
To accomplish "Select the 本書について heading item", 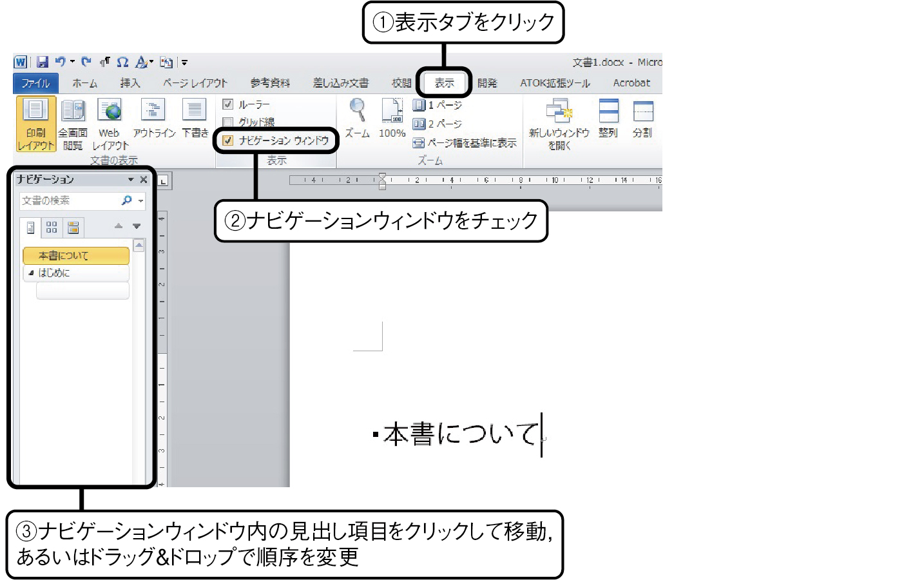I will pyautogui.click(x=76, y=256).
